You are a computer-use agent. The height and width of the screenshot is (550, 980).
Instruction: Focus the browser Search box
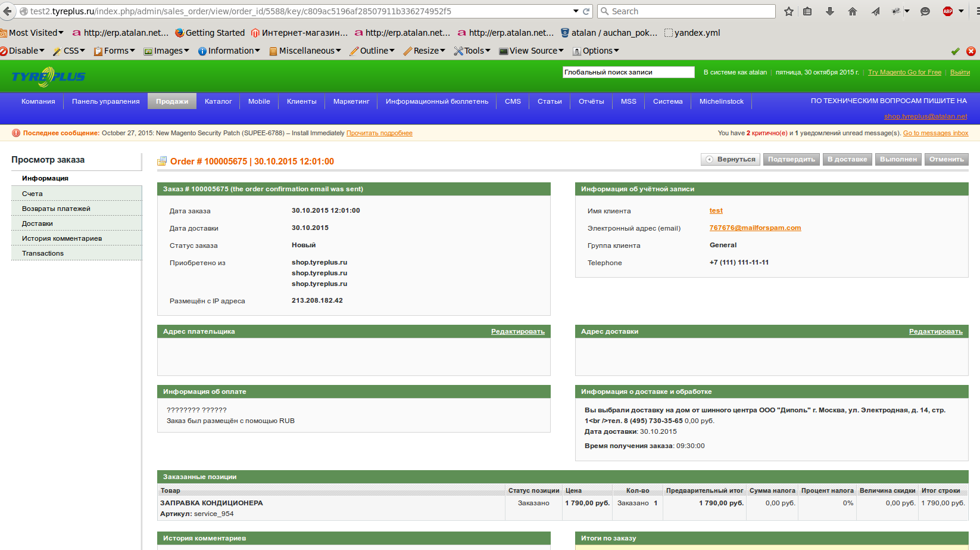coord(686,11)
